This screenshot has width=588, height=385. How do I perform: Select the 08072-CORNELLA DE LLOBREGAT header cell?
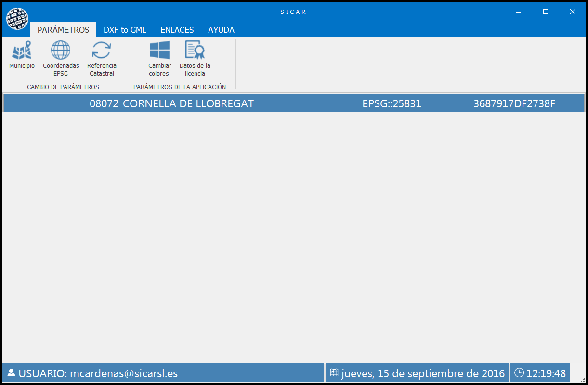point(171,103)
